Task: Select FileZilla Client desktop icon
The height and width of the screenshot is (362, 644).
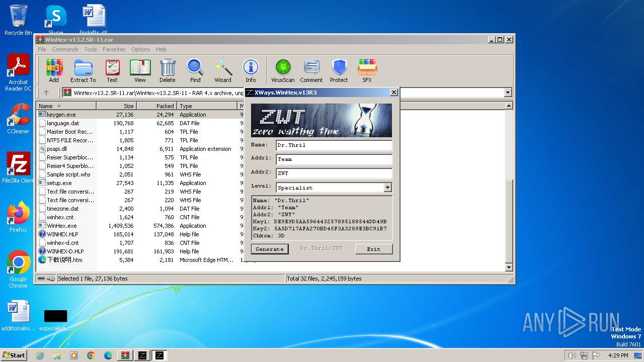Action: [18, 168]
